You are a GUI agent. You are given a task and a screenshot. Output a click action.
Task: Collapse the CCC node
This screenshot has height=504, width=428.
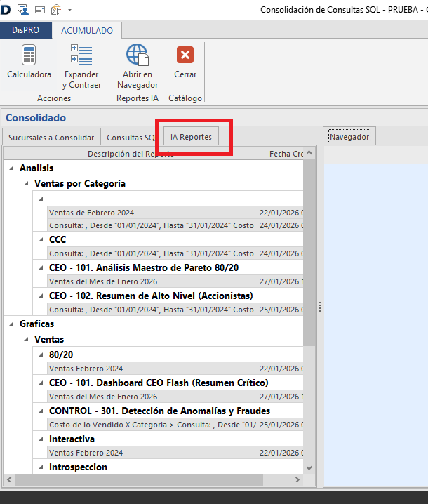pyautogui.click(x=41, y=240)
